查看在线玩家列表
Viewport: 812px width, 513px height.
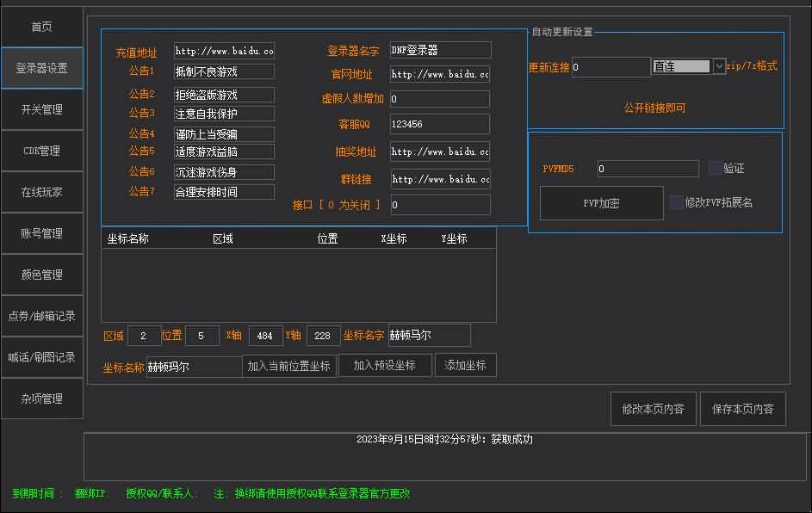coord(41,192)
